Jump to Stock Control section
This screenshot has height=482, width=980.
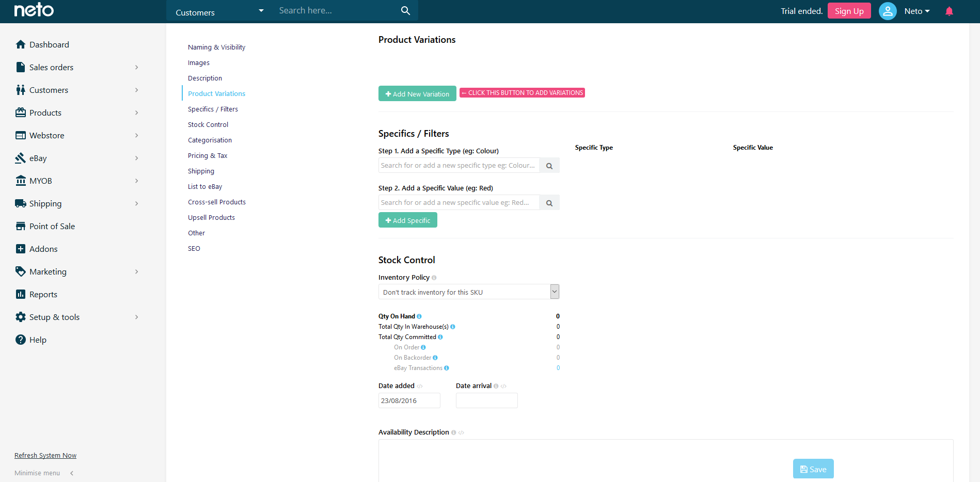[208, 124]
